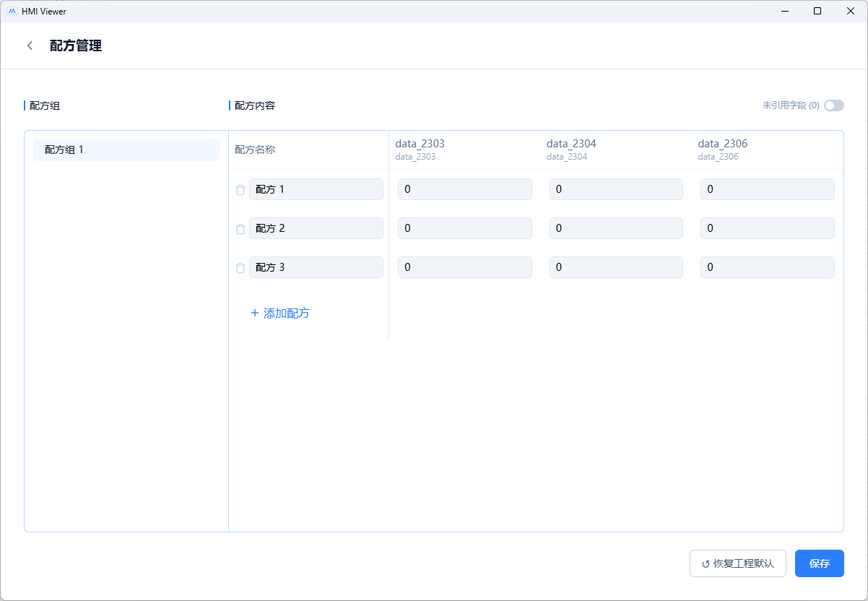Click the HMI Viewer app icon in title bar

[12, 11]
